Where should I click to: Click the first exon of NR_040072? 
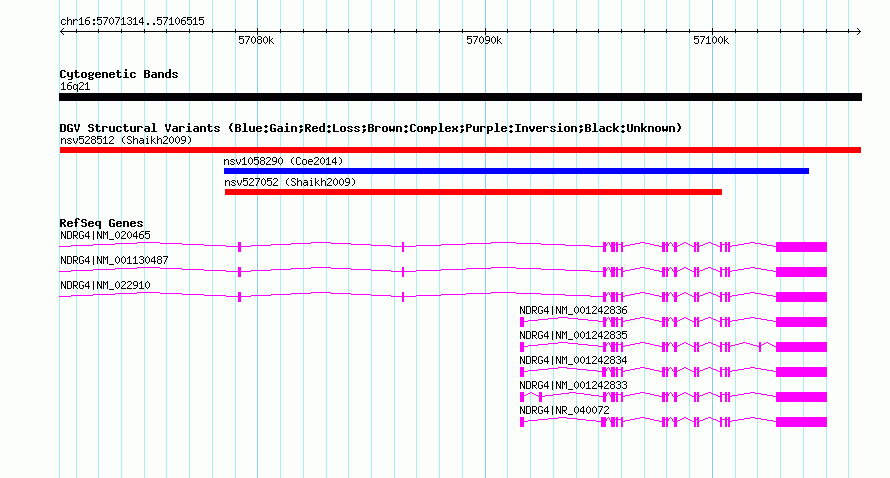point(522,422)
